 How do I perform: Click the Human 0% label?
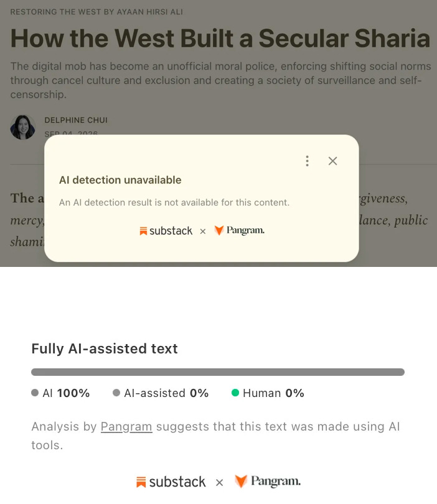coord(273,393)
